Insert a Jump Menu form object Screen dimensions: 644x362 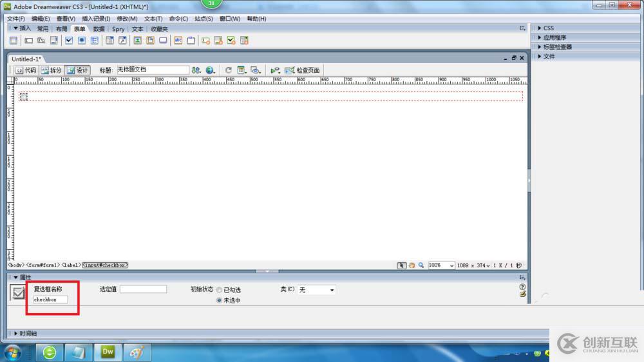[122, 41]
